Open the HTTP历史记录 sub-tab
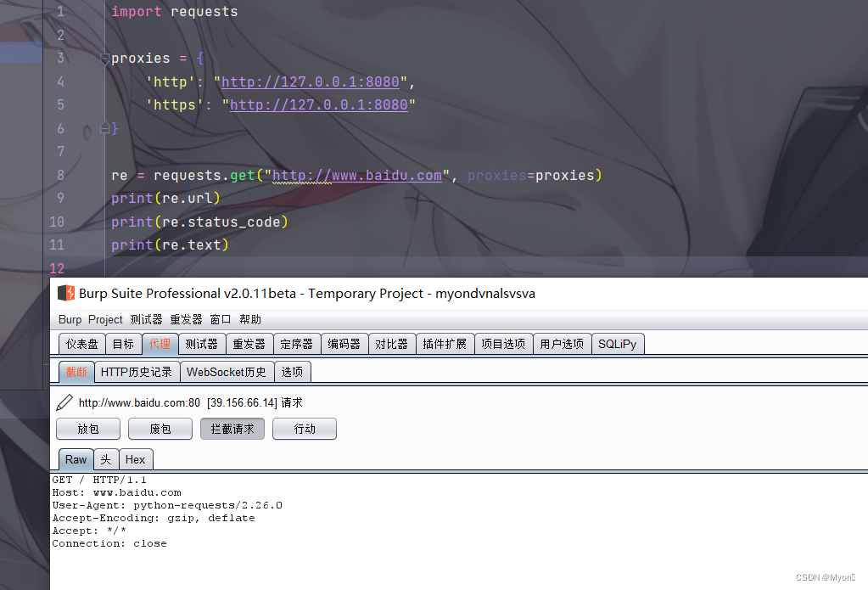 click(137, 372)
